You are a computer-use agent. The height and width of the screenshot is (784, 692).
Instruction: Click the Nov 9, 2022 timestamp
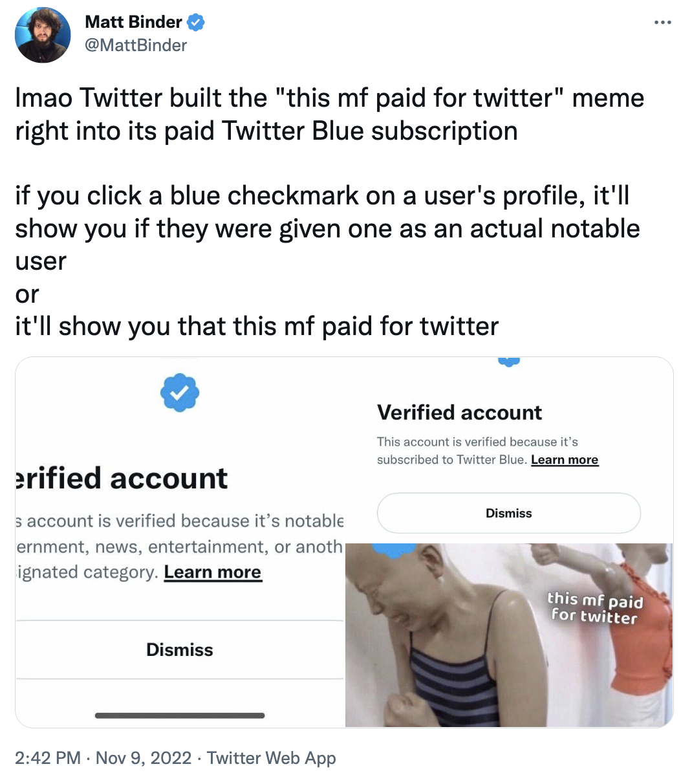(144, 757)
